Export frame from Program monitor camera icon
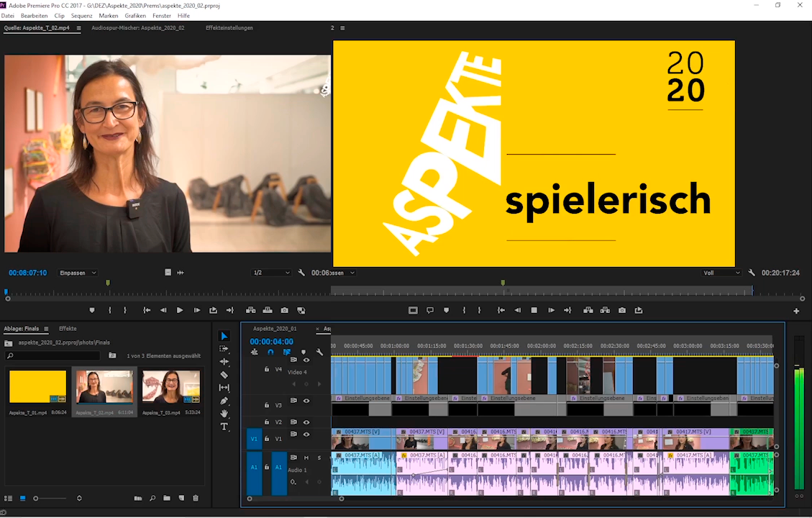The width and height of the screenshot is (812, 518). click(622, 310)
